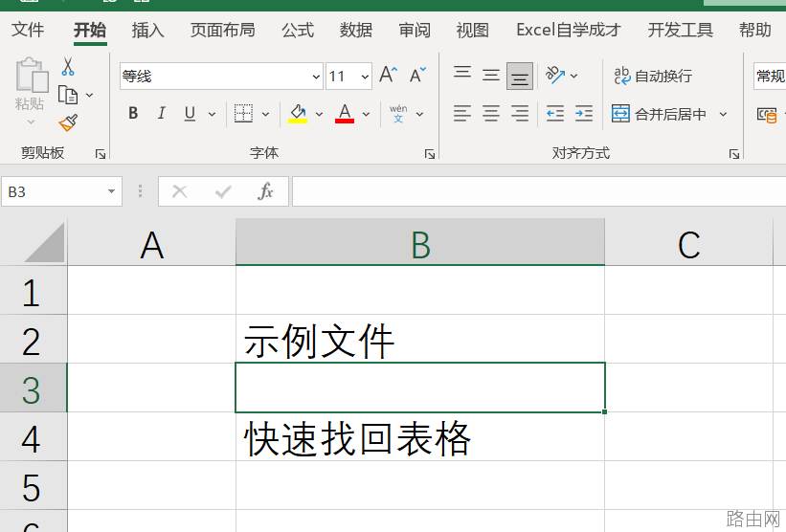
Task: Expand the phonetic guide dropdown arrow
Action: pyautogui.click(x=420, y=114)
